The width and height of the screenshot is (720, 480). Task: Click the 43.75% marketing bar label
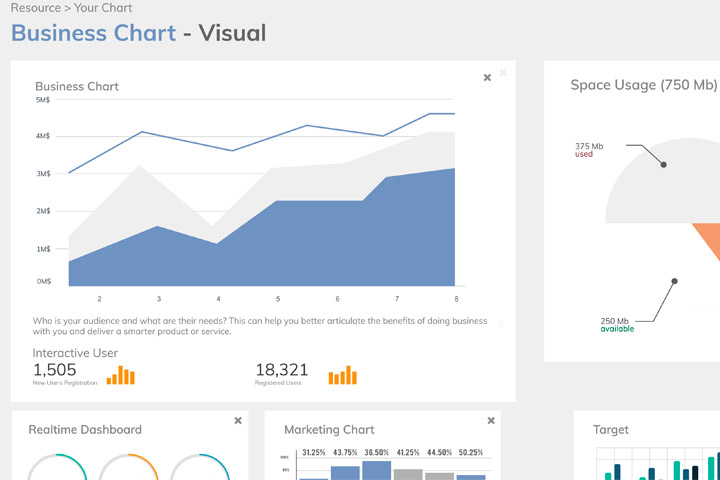(345, 452)
